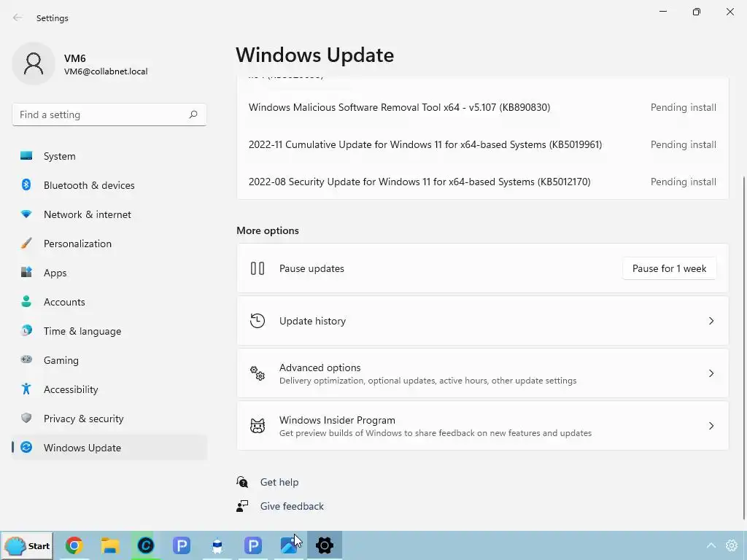This screenshot has height=560, width=747.
Task: Show hidden tray icons chevron
Action: (711, 545)
